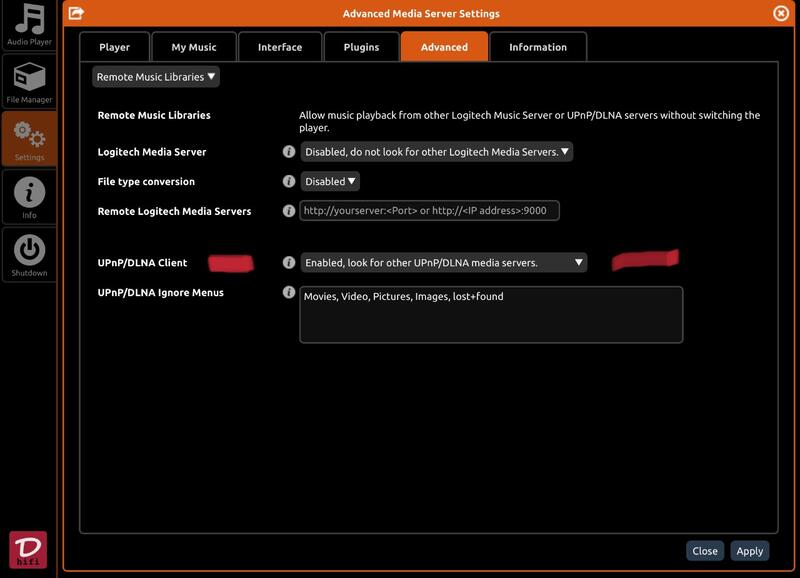This screenshot has height=578, width=800.
Task: Click the pop-out icon in title bar
Action: [76, 13]
